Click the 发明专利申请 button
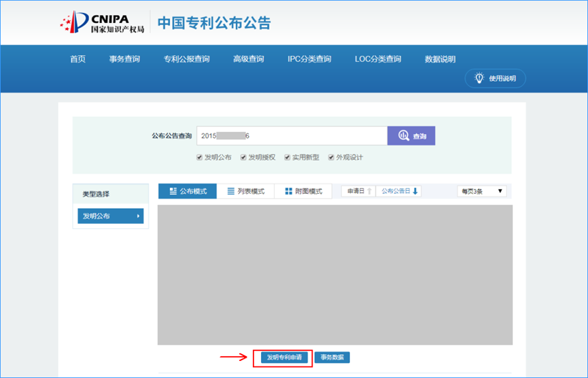Screen dimensions: 588x378 pyautogui.click(x=284, y=358)
